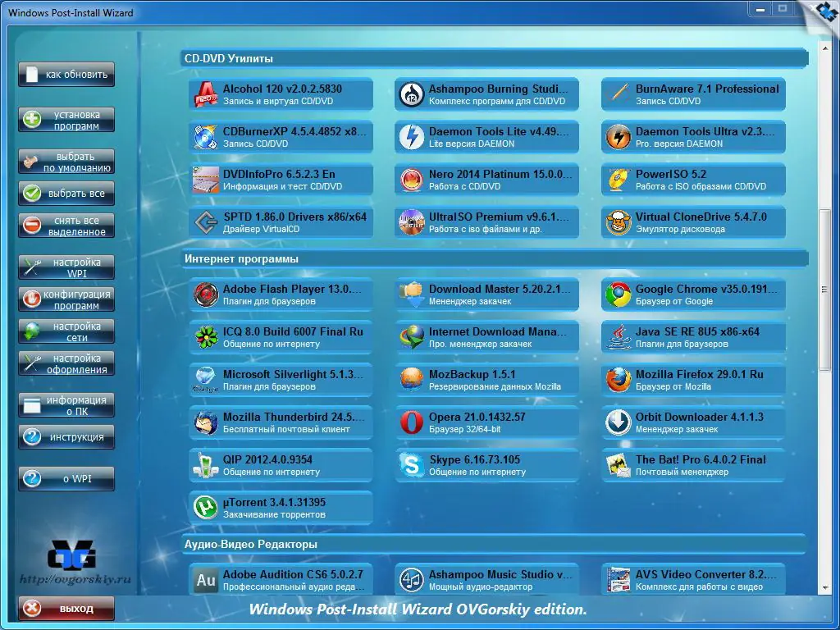Screen dimensions: 840x630
Task: Click the 'Аудио-Видео Редакторы' category header
Action: 494,545
